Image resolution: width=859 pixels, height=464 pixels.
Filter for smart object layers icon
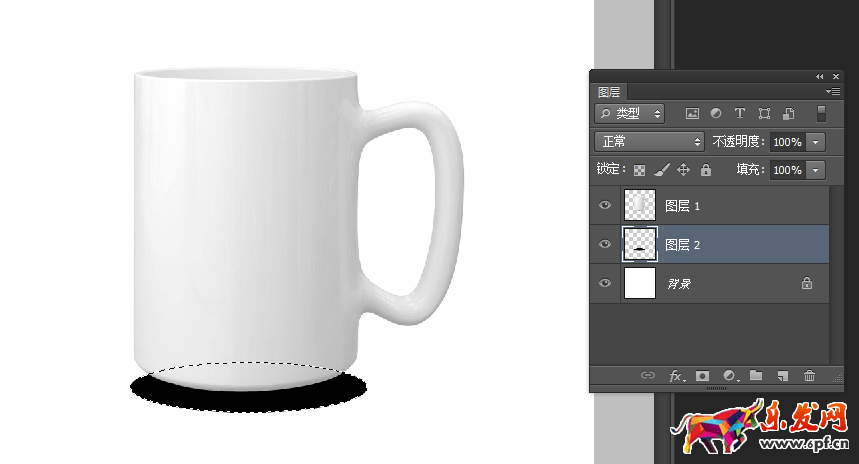[788, 114]
